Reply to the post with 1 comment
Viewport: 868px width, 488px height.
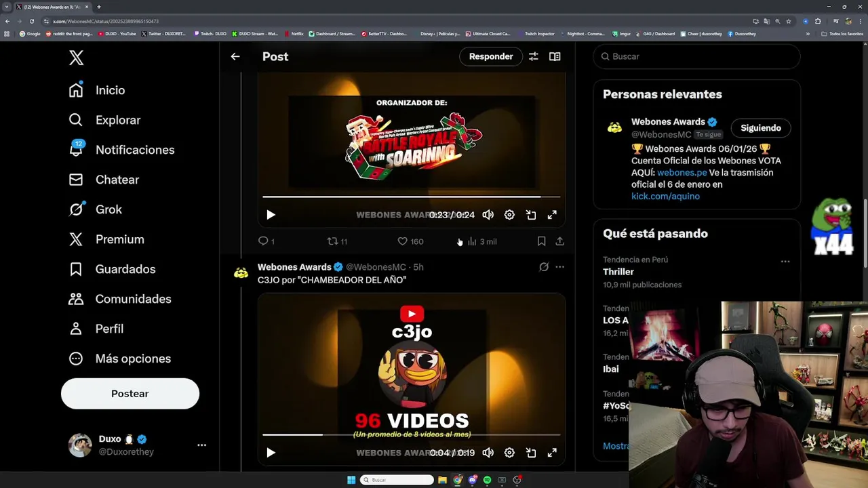[x=266, y=241]
